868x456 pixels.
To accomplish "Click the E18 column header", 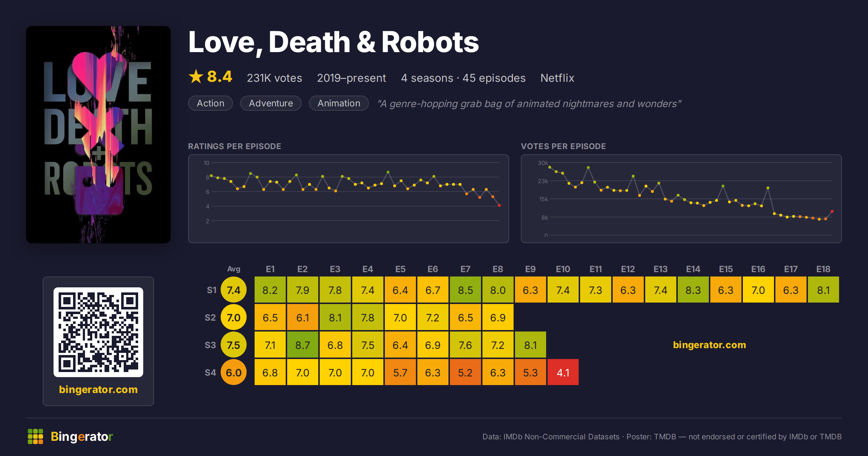I will click(x=824, y=269).
